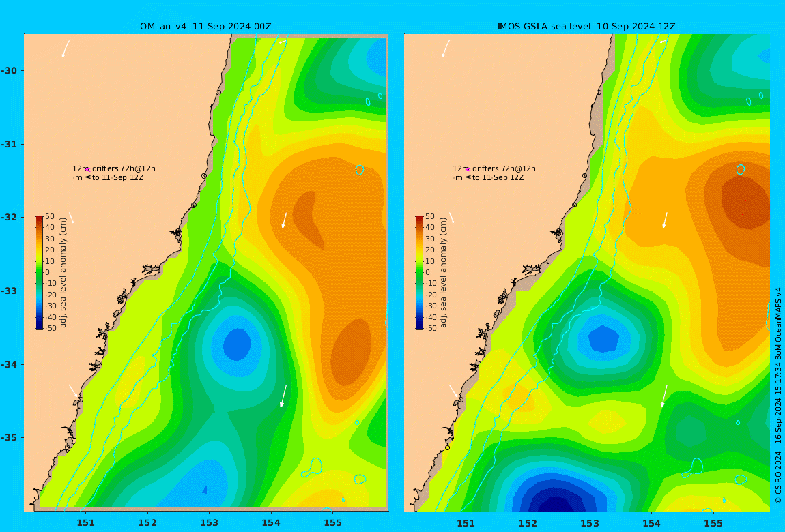The height and width of the screenshot is (532, 785).
Task: Click longitude label 154 under the right map
Action: coord(651,523)
